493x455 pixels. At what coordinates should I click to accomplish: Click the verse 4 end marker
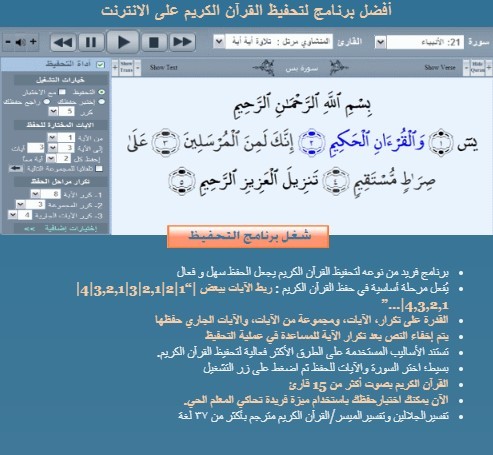point(336,181)
